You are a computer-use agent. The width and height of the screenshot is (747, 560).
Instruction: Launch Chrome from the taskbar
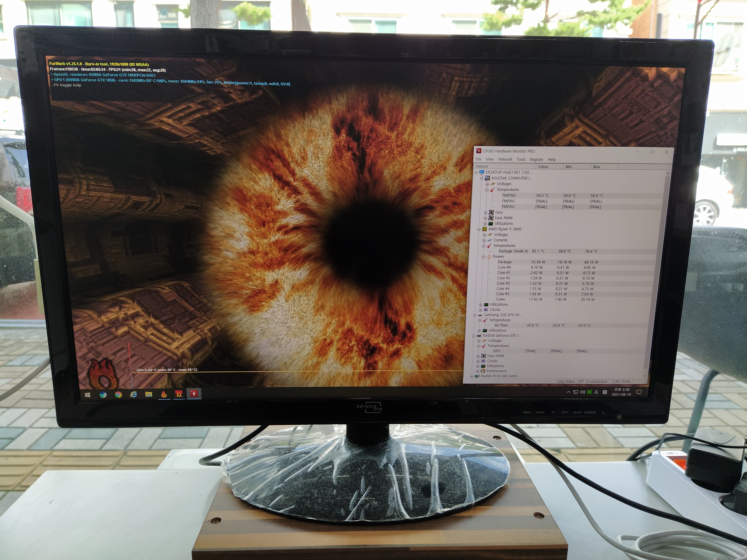118,395
